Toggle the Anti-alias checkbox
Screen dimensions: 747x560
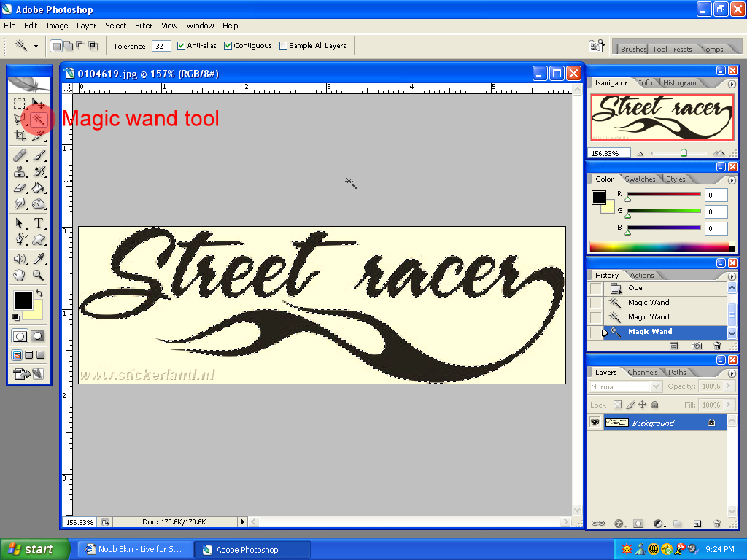click(x=181, y=46)
